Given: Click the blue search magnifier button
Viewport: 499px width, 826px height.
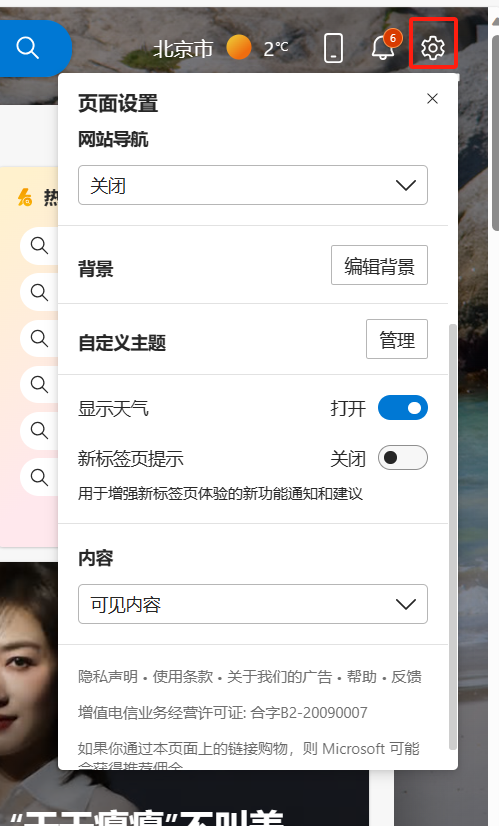Looking at the screenshot, I should [x=29, y=48].
